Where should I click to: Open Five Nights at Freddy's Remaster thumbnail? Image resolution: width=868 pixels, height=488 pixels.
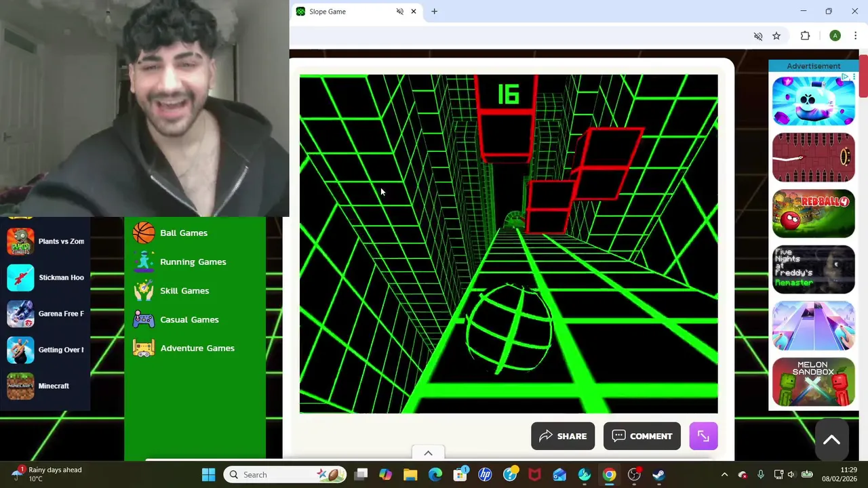coord(813,270)
